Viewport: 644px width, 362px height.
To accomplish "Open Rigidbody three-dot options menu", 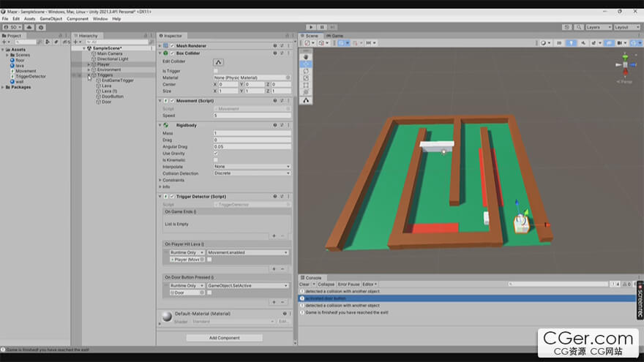I will [x=289, y=125].
